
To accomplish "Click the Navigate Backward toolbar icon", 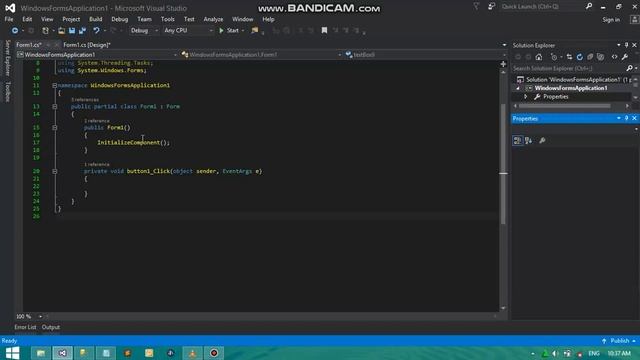I will pos(15,31).
